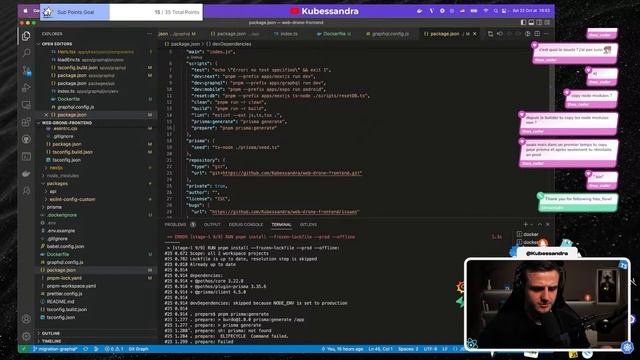Maximize the terminal panel with chevron up
The width and height of the screenshot is (640, 360).
coord(540,224)
